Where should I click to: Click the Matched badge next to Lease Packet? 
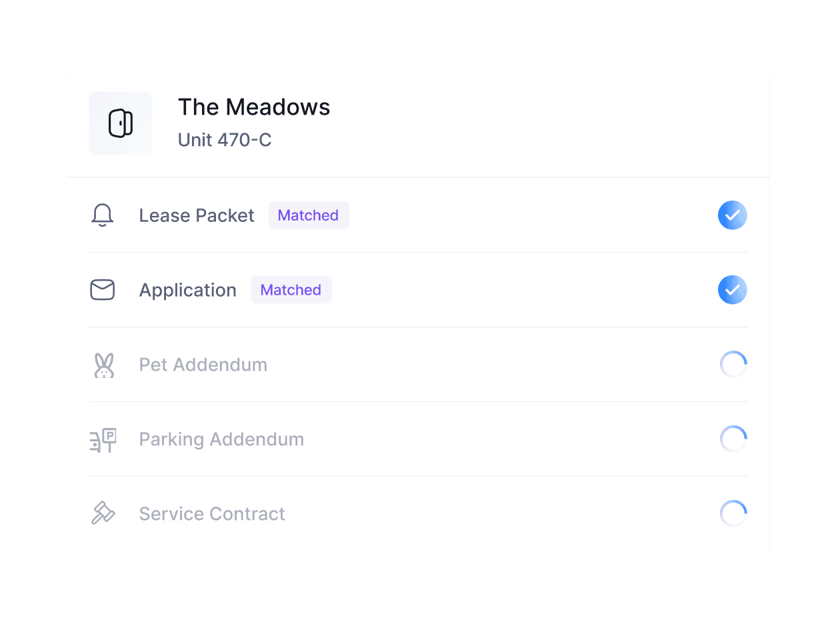click(308, 215)
